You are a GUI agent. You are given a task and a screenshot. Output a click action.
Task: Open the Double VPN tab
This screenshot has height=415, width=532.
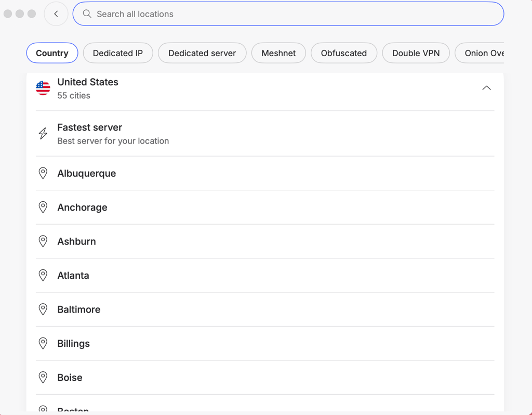coord(416,53)
